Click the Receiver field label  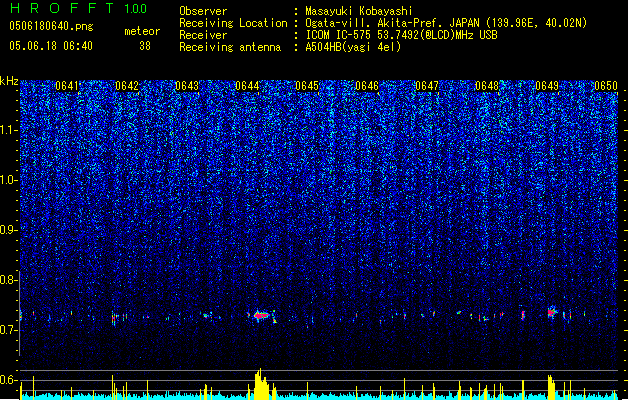[203, 35]
